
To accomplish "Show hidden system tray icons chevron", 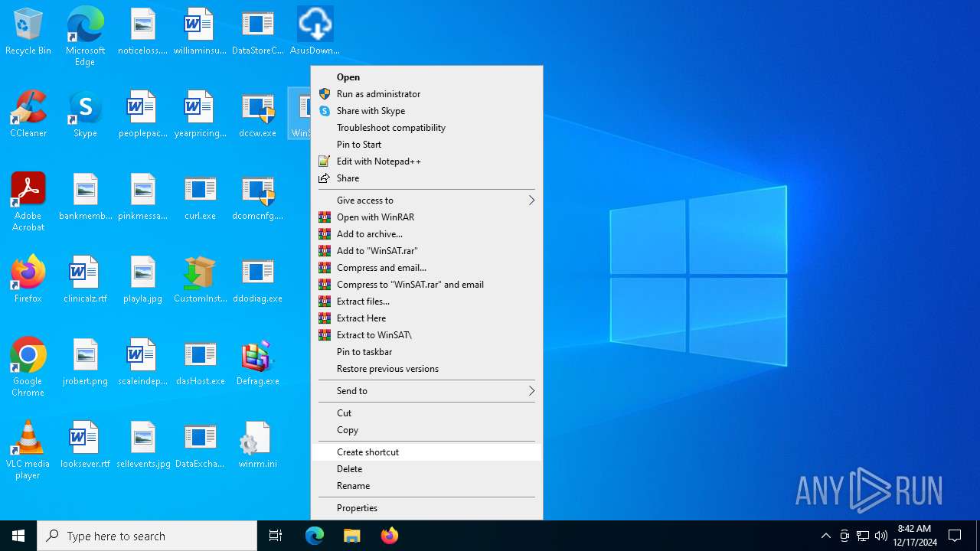I will 825,536.
